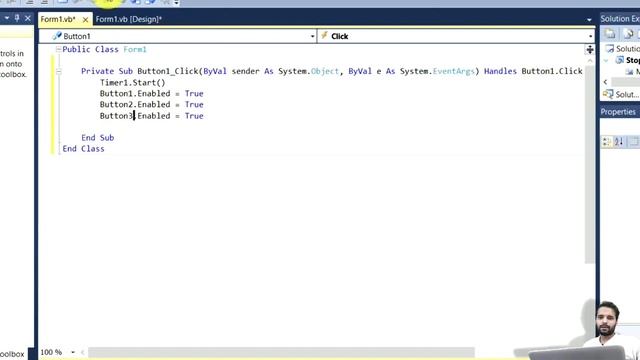The width and height of the screenshot is (640, 360).
Task: Click the text 'Public Class'
Action: pyautogui.click(x=90, y=49)
